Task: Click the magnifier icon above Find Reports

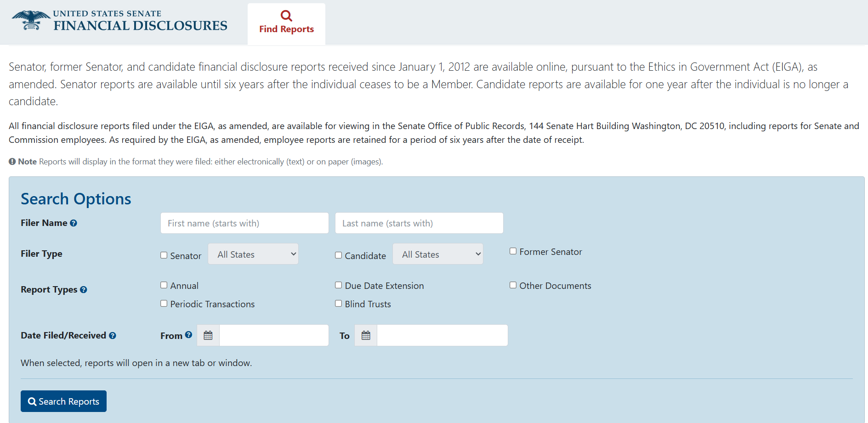Action: tap(286, 15)
